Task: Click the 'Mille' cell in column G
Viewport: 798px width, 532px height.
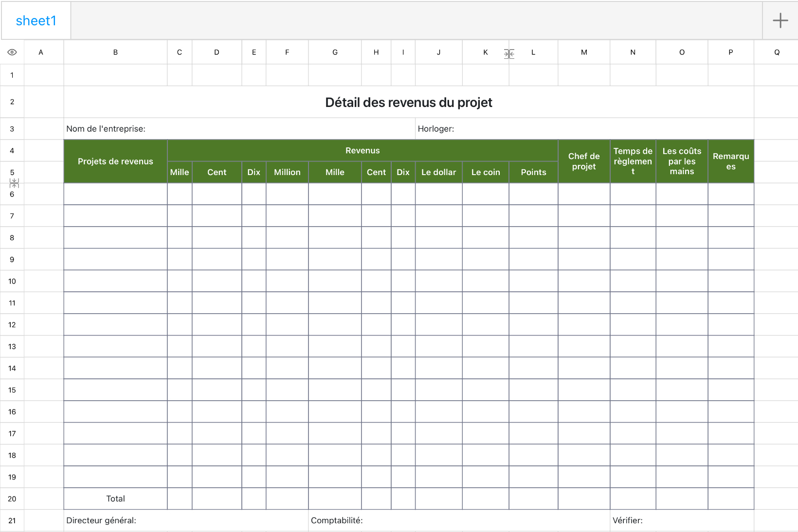Action: [x=335, y=172]
